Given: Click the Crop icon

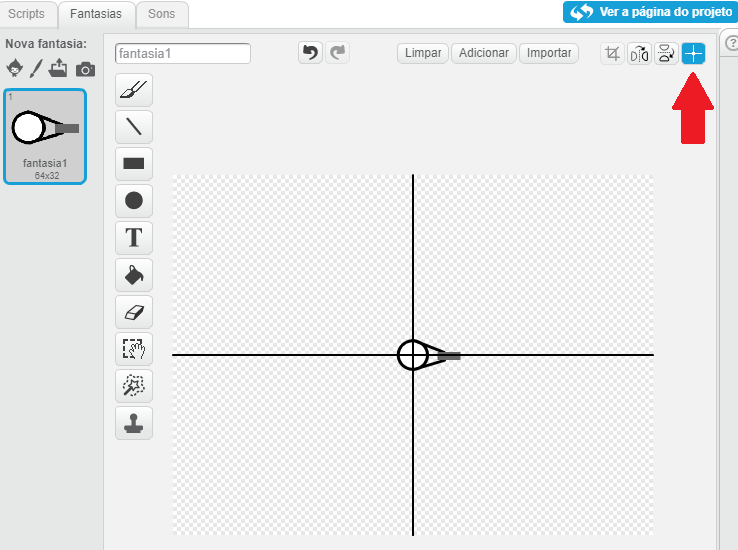Looking at the screenshot, I should 612,53.
